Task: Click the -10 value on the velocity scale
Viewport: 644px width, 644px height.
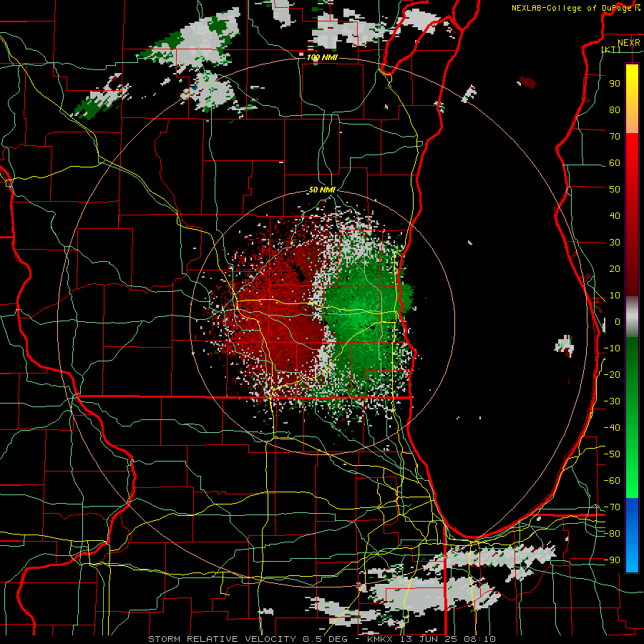Action: tap(612, 348)
